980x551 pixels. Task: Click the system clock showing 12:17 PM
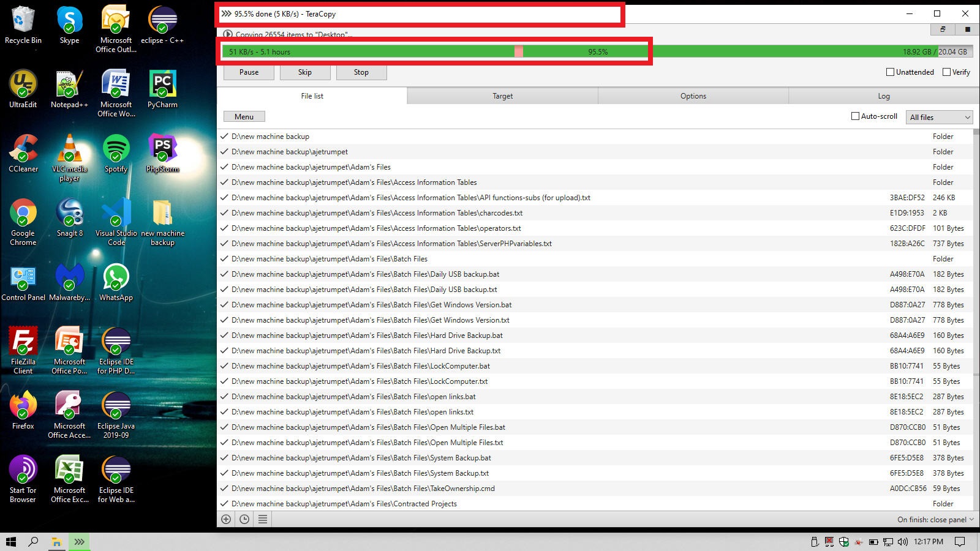pos(929,542)
